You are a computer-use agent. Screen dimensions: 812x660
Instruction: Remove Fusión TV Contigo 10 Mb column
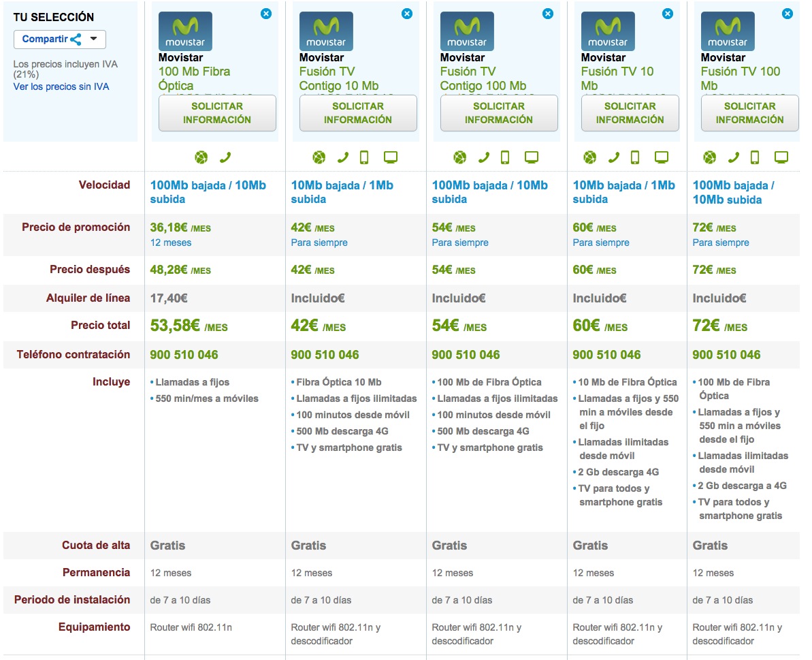pos(407,14)
